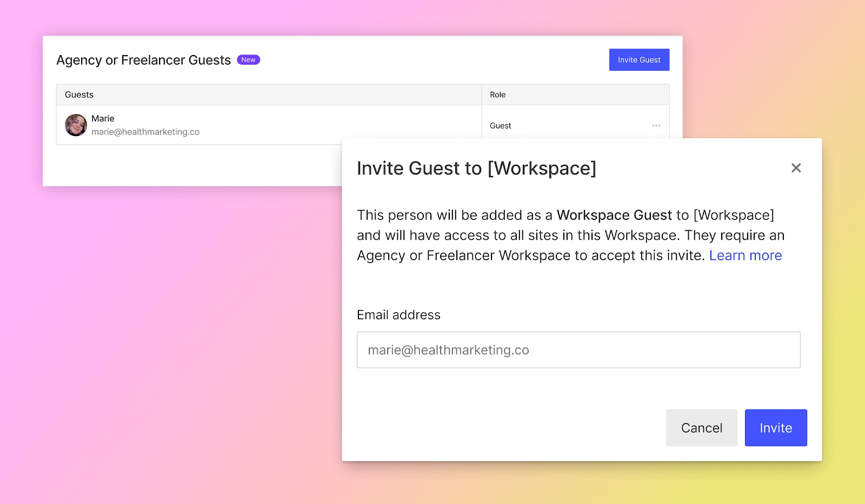The height and width of the screenshot is (504, 865).
Task: Focus the Email address input field
Action: click(578, 350)
